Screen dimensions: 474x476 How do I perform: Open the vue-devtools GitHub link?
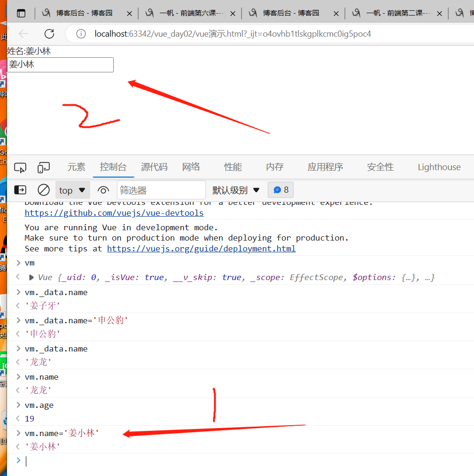click(x=114, y=213)
